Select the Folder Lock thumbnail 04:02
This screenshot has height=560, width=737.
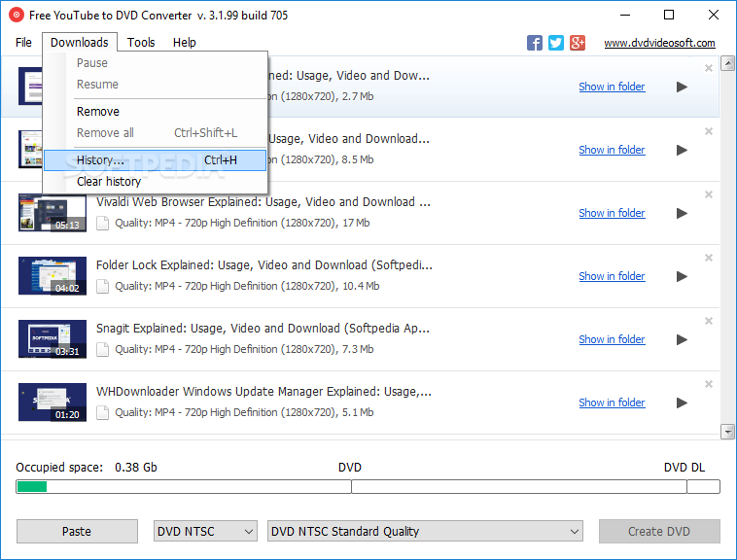coord(53,276)
